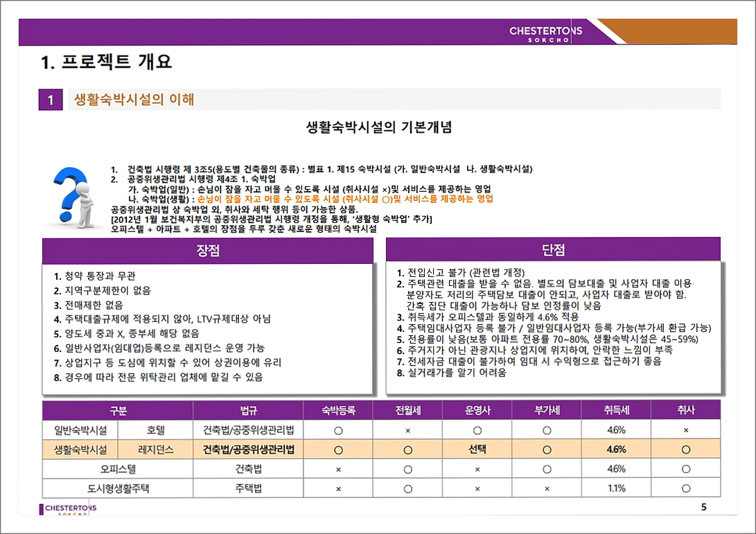Screen dimensions: 756x534
Task: Click the line starting '[2012년 1월 보건복지부의'
Action: (x=272, y=220)
